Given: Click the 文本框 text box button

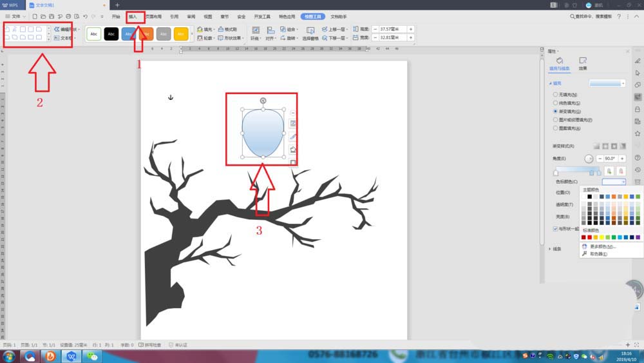Looking at the screenshot, I should 65,38.
